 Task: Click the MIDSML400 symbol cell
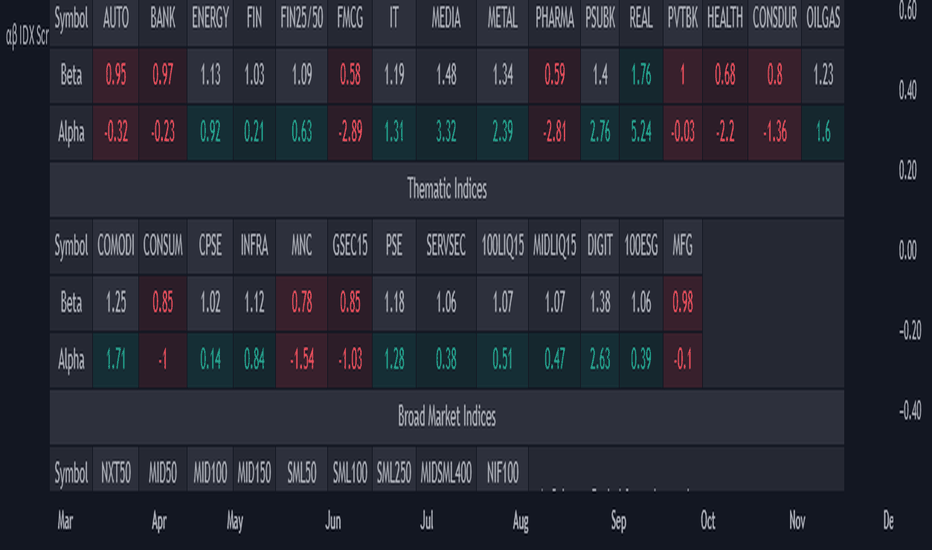point(446,473)
